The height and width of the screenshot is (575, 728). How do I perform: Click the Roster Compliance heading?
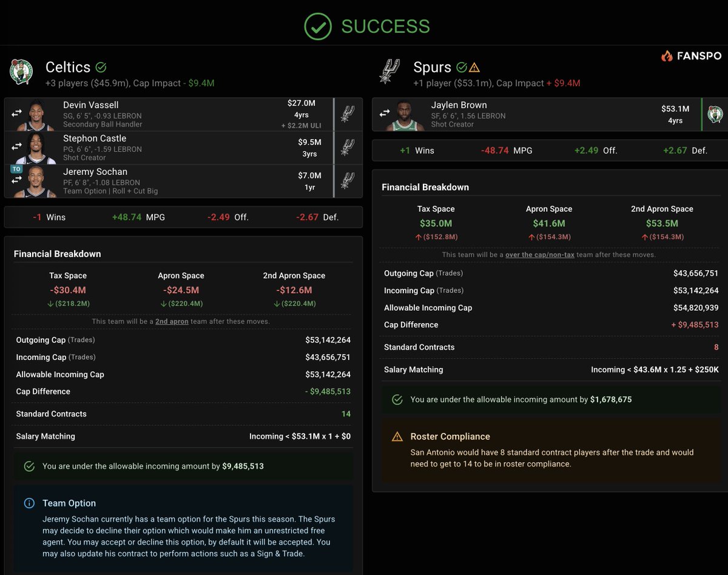(450, 437)
